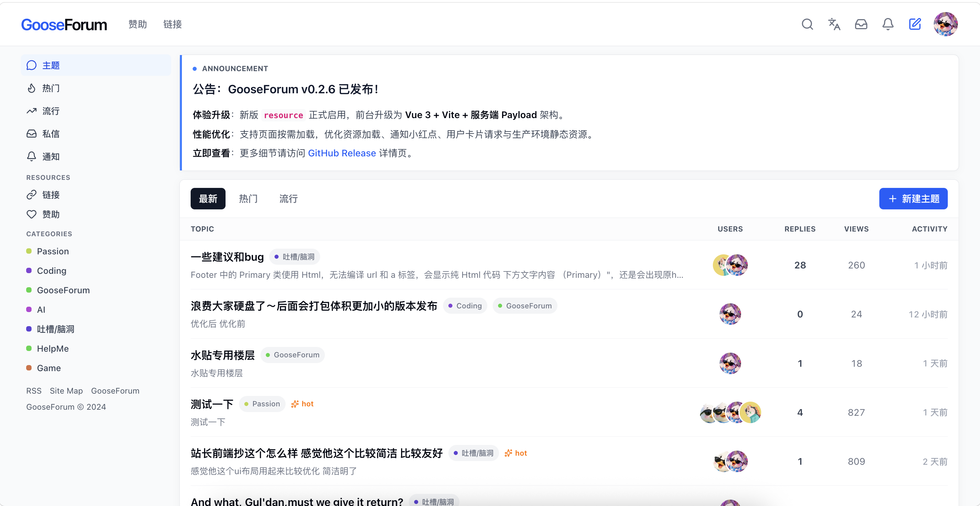Open 链接 in the top navigation
Image resolution: width=980 pixels, height=506 pixels.
point(172,24)
